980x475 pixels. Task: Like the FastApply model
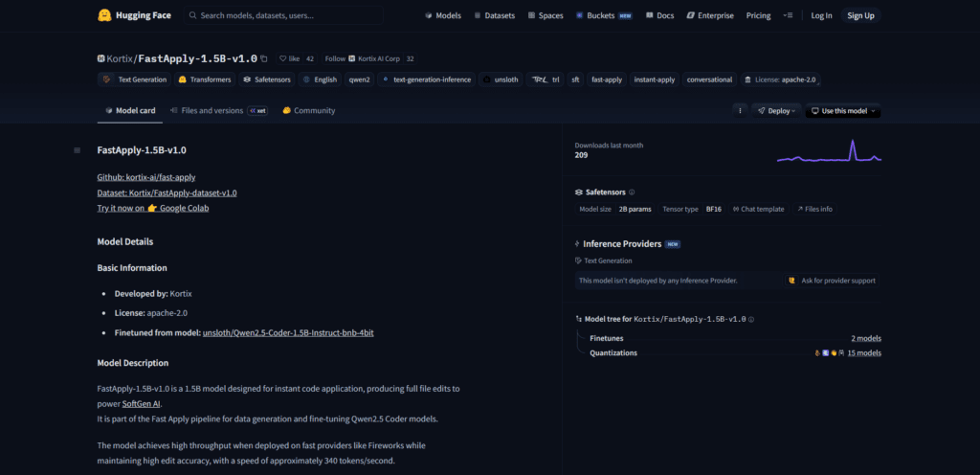[x=289, y=58]
